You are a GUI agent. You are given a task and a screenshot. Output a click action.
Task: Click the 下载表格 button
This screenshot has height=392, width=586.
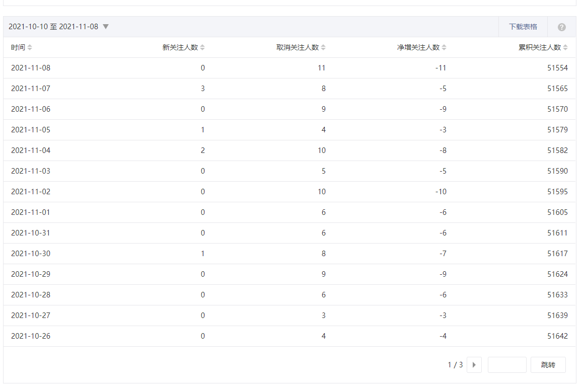(x=523, y=27)
